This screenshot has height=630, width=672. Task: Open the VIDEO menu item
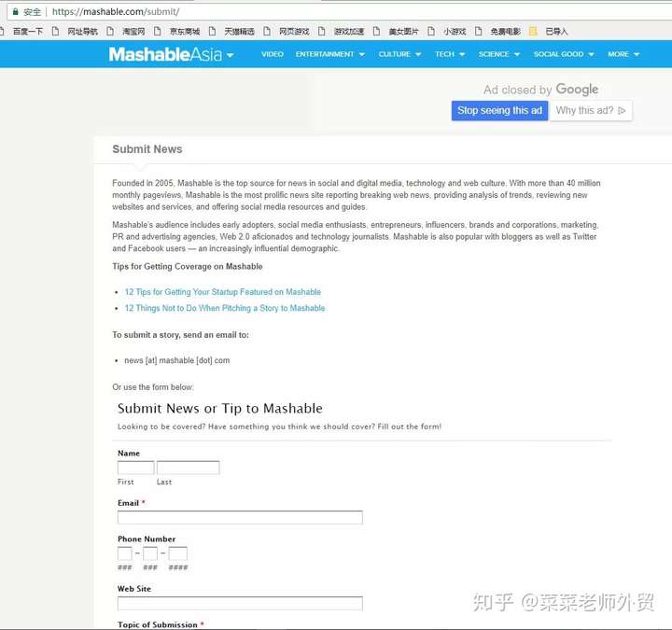coord(273,54)
